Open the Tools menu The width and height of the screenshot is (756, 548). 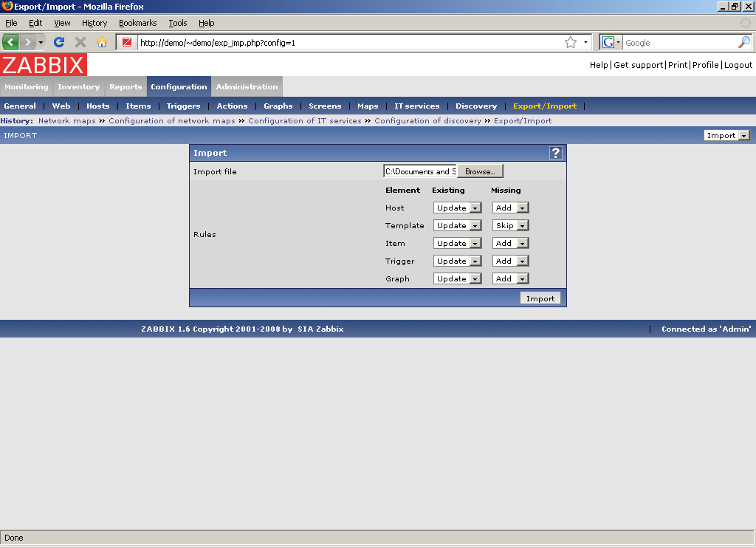177,23
